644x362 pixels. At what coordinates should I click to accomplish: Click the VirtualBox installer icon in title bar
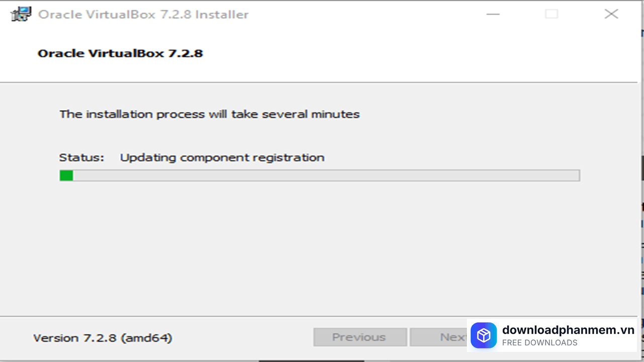(21, 14)
